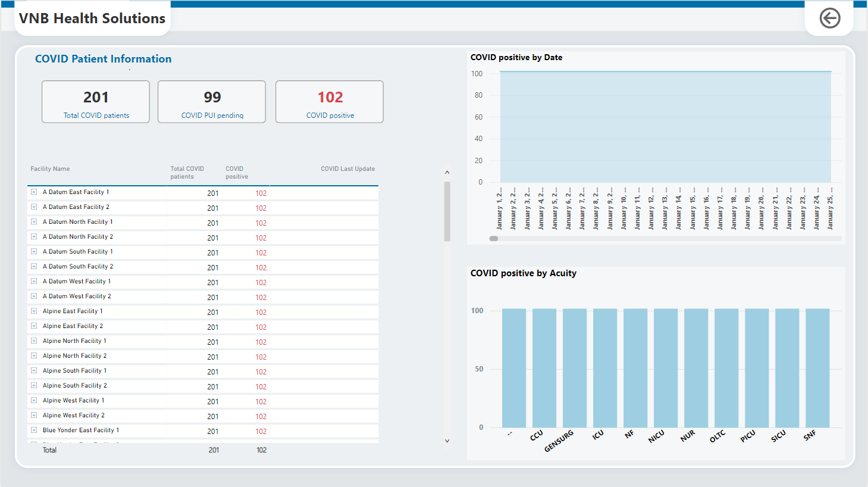This screenshot has height=487, width=868.
Task: Select the GENSURG bar in Acuity chart
Action: 575,368
